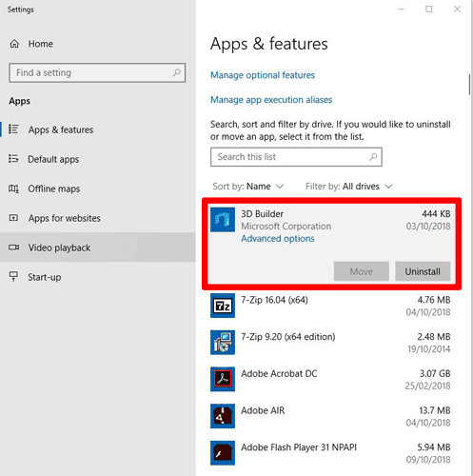473x476 pixels.
Task: Close the Settings window
Action: coord(457,10)
